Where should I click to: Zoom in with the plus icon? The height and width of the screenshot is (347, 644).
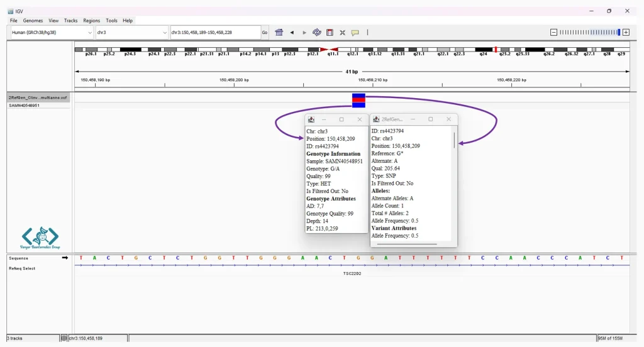626,32
